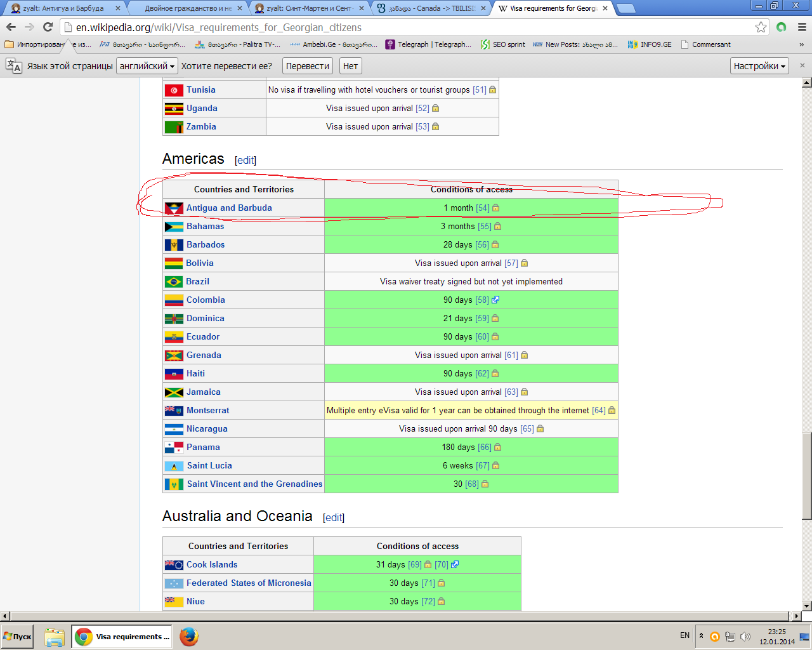Click the Ecuador flag icon
The width and height of the screenshot is (812, 650).
pos(174,337)
